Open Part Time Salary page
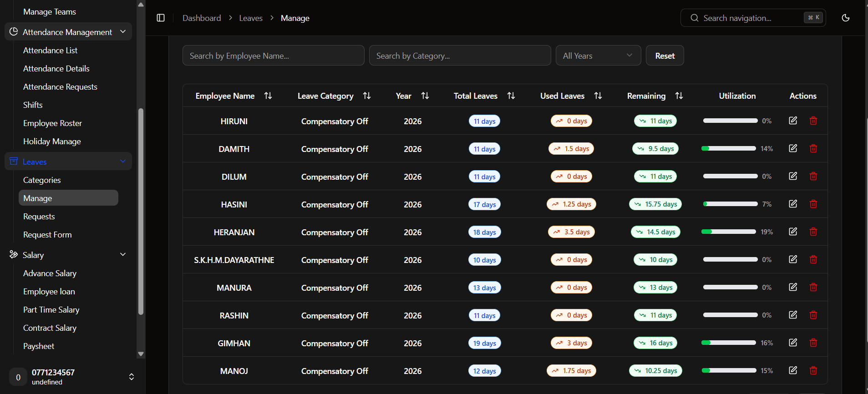The image size is (868, 394). (51, 310)
